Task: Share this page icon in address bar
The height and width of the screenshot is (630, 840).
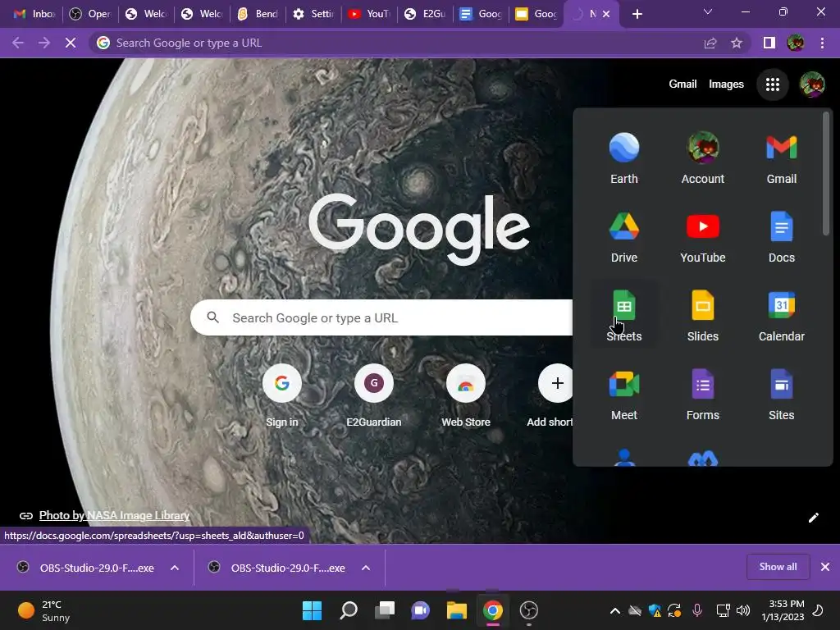Action: coord(710,43)
